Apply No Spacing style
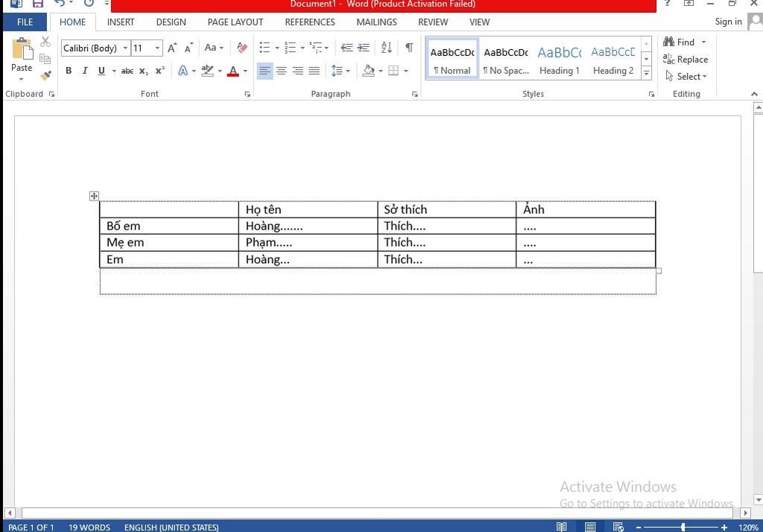This screenshot has width=763, height=532. (x=506, y=59)
